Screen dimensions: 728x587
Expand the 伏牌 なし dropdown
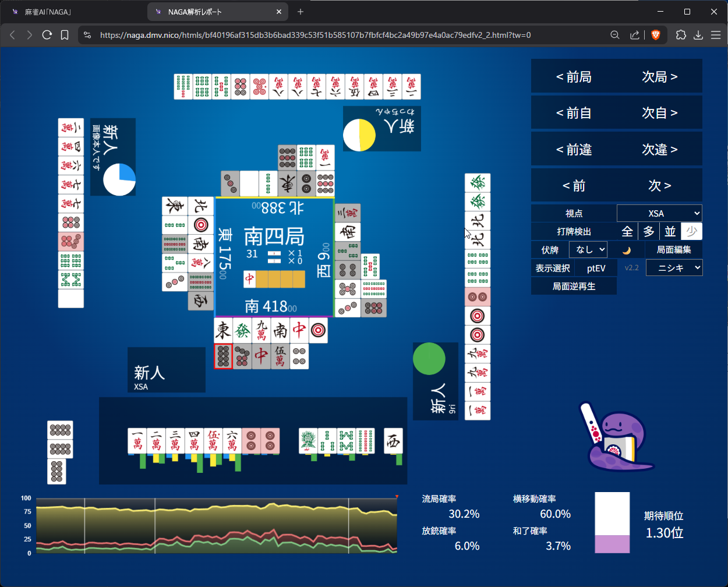[x=588, y=250]
